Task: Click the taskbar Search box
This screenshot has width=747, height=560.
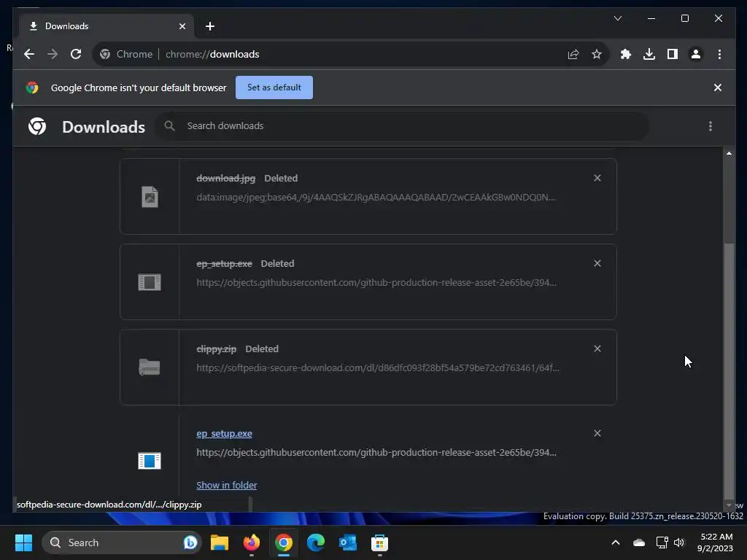Action: [122, 542]
